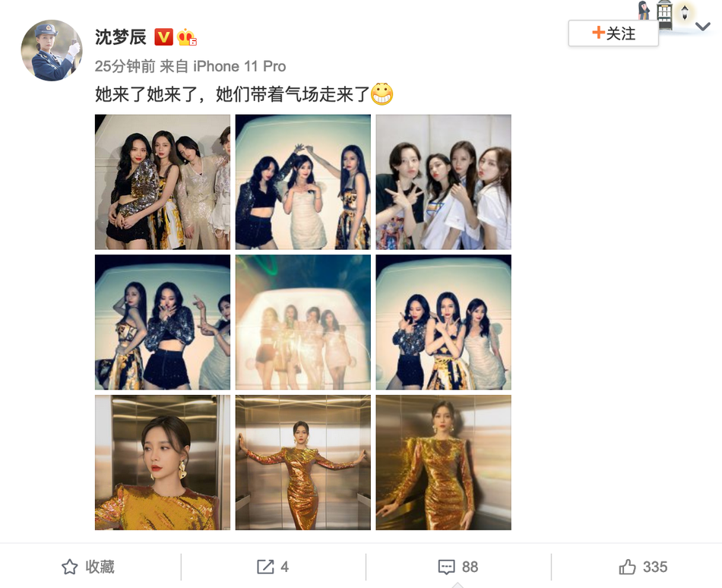The width and height of the screenshot is (722, 588).
Task: Open close-up portrait in gold dress
Action: (x=163, y=463)
